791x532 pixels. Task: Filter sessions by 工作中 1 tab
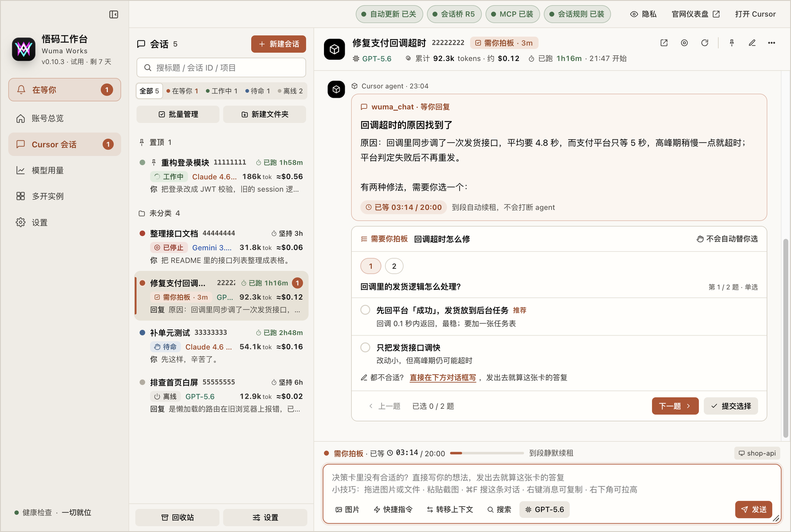click(x=221, y=91)
